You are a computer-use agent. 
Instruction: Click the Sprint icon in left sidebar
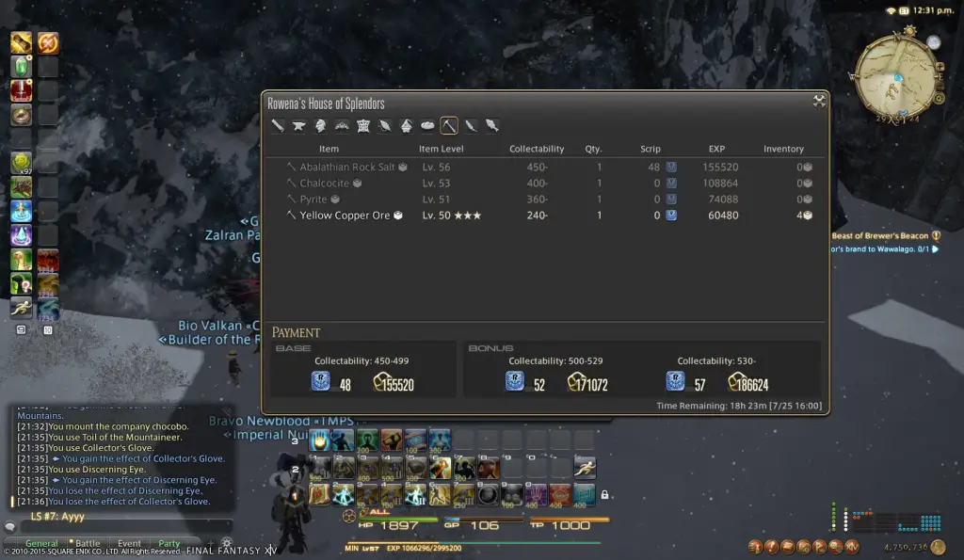[21, 308]
